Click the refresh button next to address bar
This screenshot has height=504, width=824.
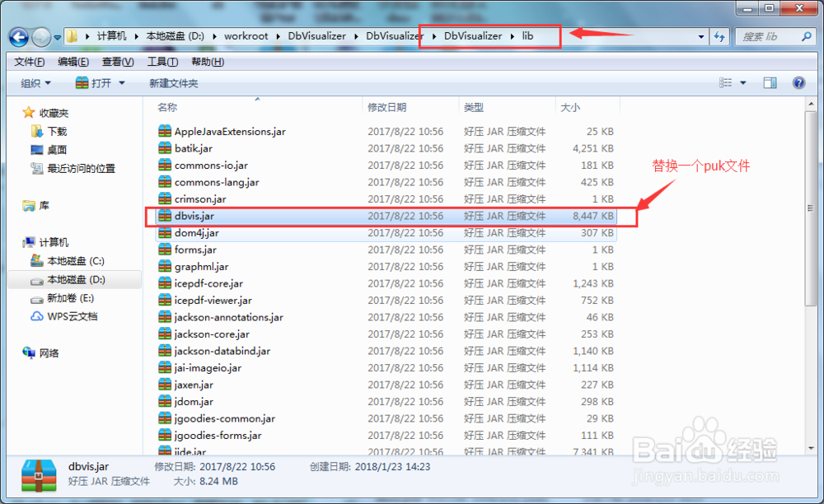pyautogui.click(x=719, y=37)
